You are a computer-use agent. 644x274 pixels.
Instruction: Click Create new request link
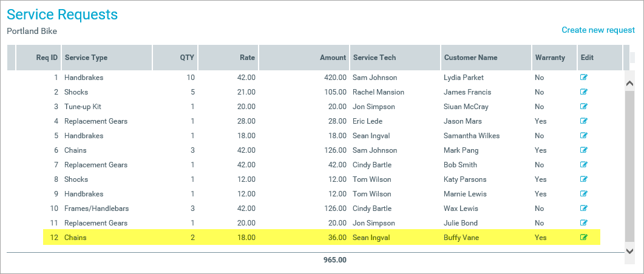pyautogui.click(x=598, y=30)
